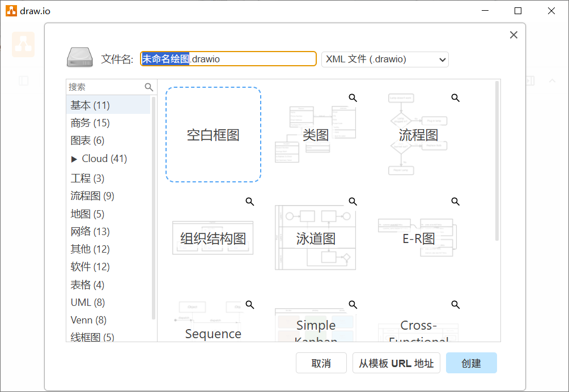Image resolution: width=569 pixels, height=392 pixels.
Task: Open template from URL via 从模板 URL 地址
Action: pos(396,363)
